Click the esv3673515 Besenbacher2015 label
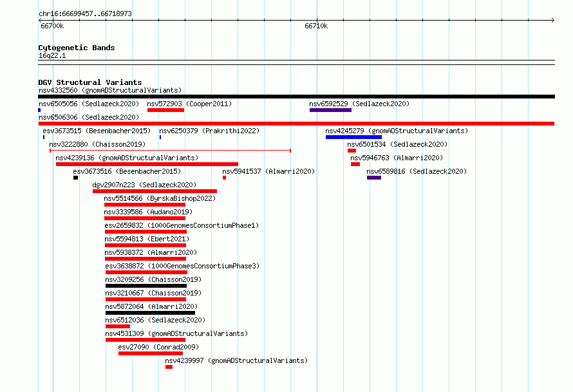573x392 pixels. click(x=97, y=131)
